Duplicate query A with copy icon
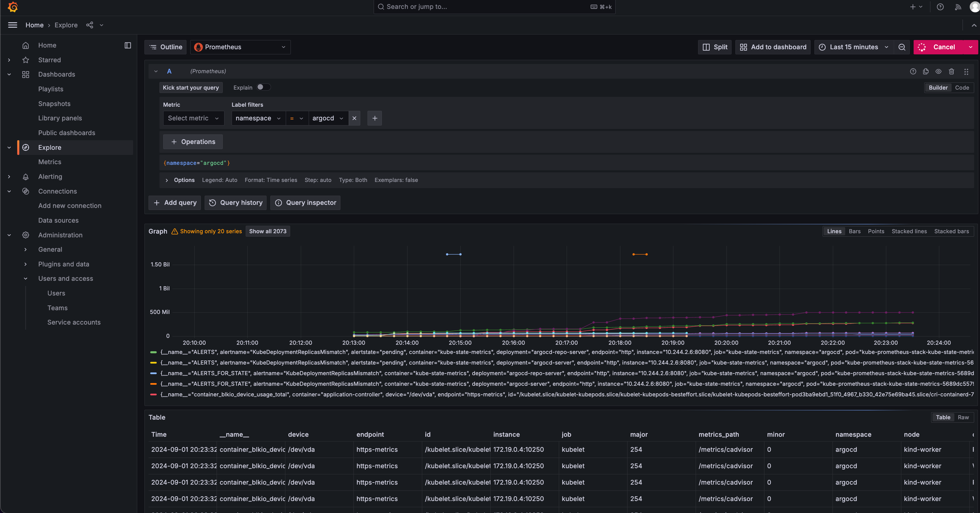Screen dimensions: 980x513 pos(926,71)
